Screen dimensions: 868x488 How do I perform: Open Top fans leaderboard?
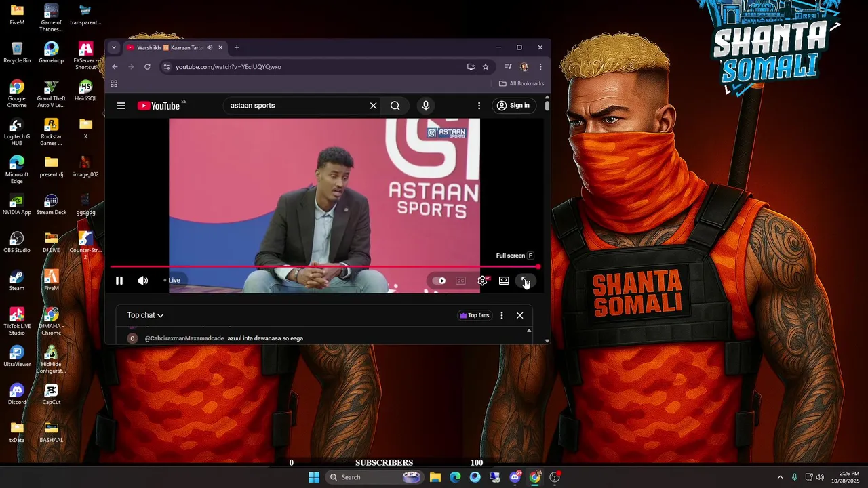coord(474,315)
